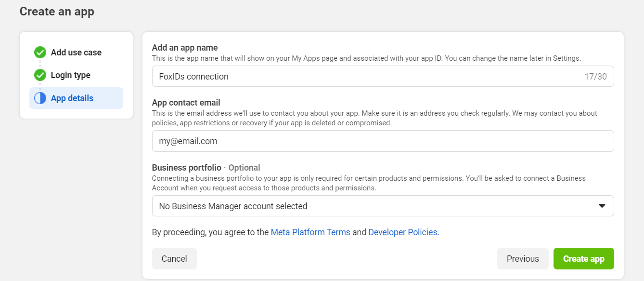Click the green checkmark beside Add use case

tap(40, 53)
